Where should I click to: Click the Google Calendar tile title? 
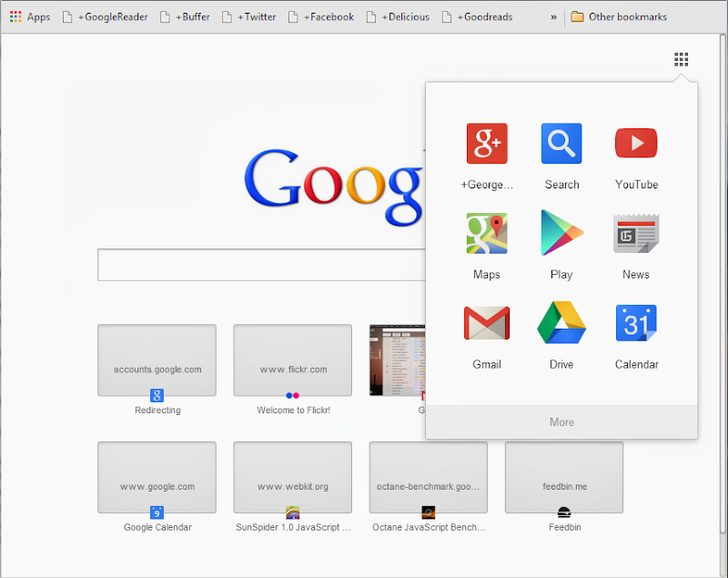[x=157, y=527]
